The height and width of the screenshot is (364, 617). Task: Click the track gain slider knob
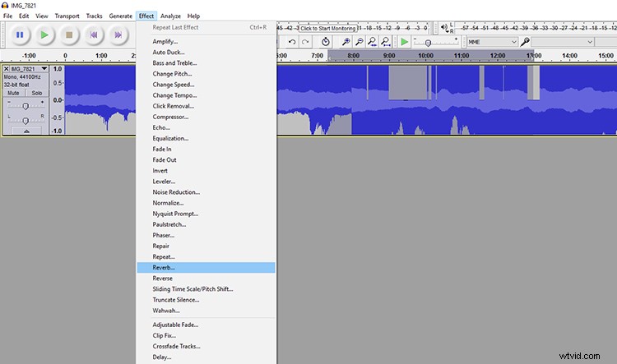(26, 106)
